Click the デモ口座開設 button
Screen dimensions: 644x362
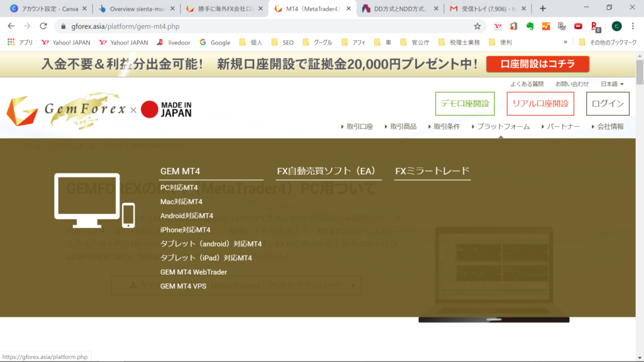coord(465,104)
